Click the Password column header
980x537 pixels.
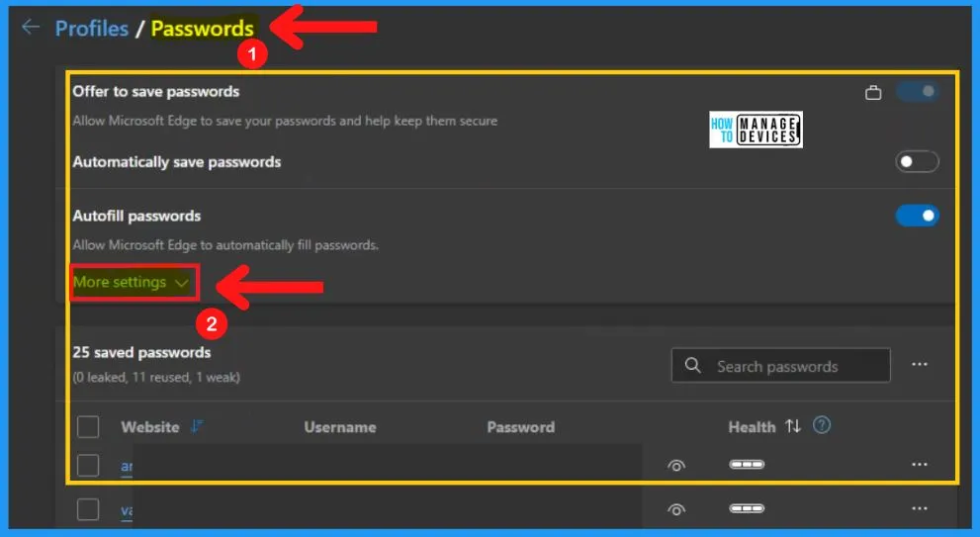520,427
